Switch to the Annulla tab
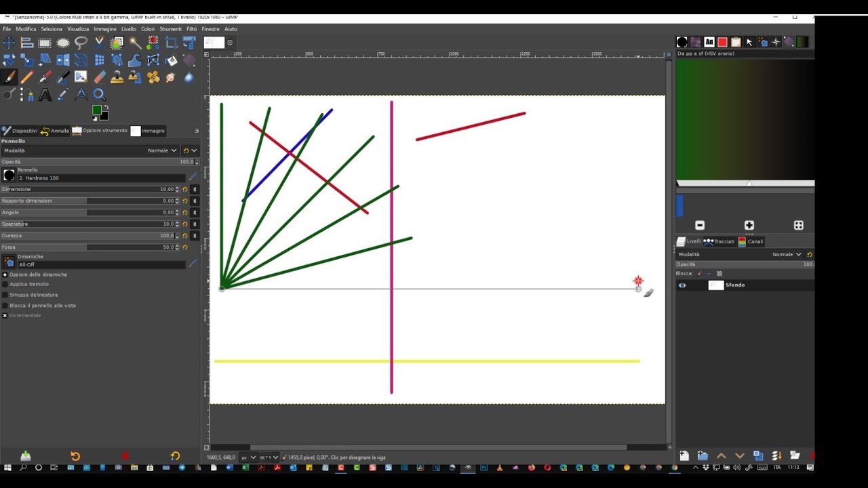 tap(55, 131)
